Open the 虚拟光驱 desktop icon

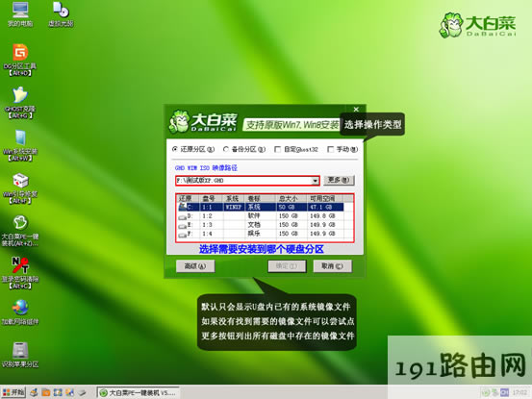click(x=61, y=11)
